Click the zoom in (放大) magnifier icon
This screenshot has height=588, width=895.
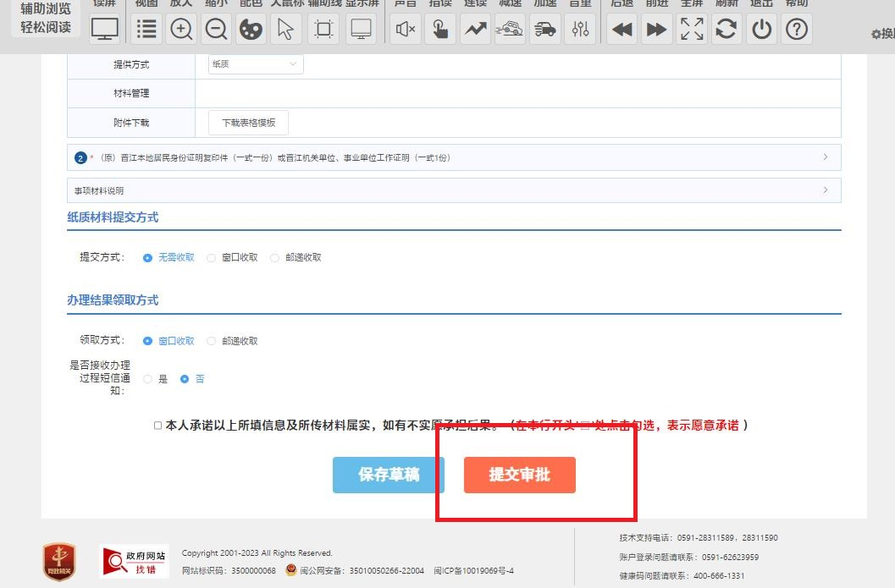tap(181, 30)
